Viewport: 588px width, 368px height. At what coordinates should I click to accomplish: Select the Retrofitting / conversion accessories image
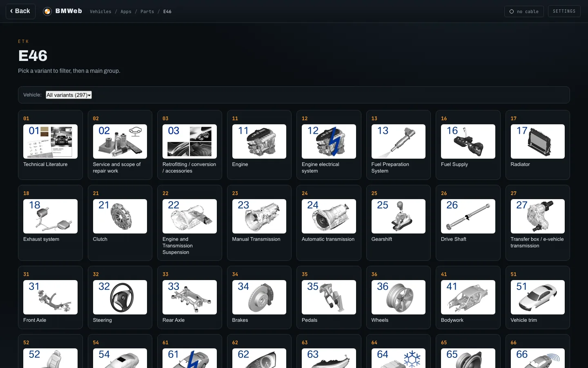pyautogui.click(x=189, y=141)
